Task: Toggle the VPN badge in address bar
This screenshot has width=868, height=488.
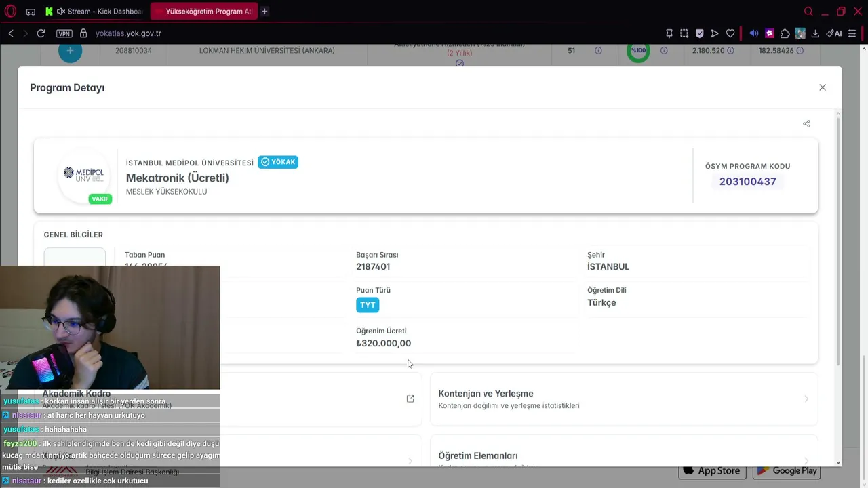Action: 64,33
